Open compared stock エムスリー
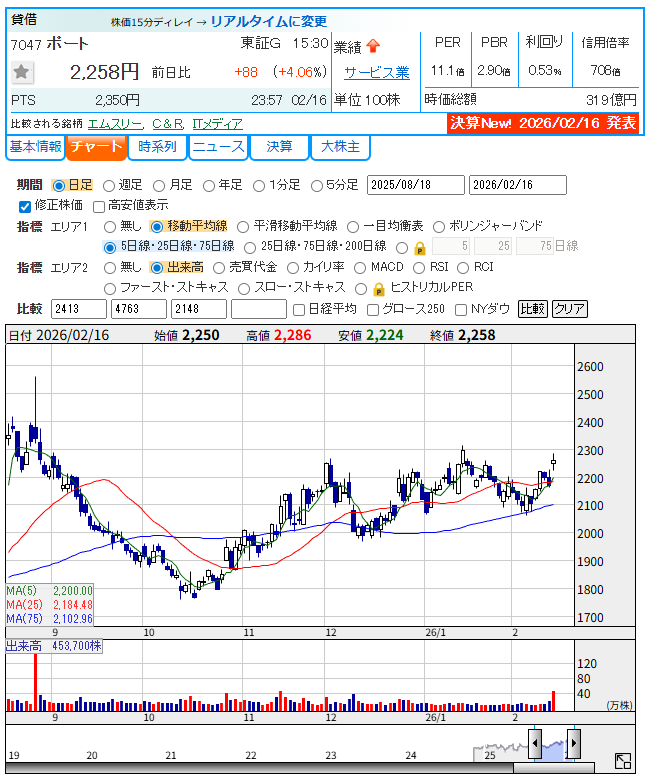 tap(115, 124)
